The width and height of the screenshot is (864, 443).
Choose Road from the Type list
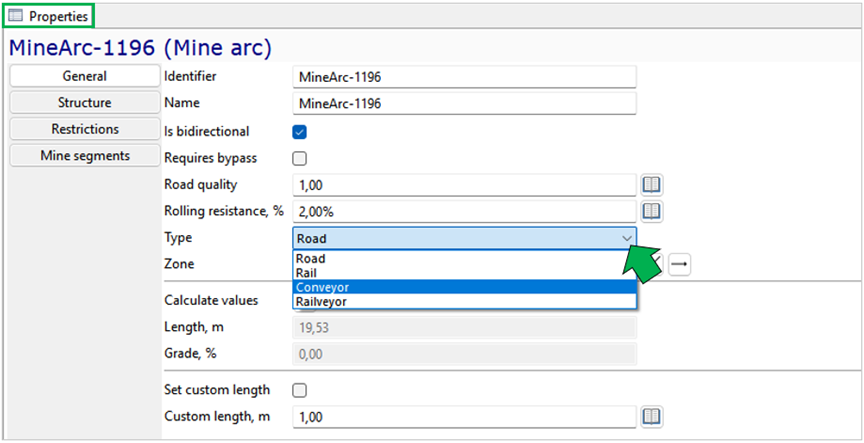pos(465,258)
